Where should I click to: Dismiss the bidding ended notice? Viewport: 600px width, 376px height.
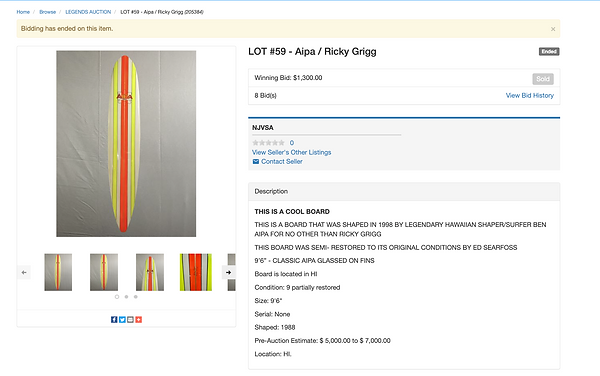click(x=553, y=29)
